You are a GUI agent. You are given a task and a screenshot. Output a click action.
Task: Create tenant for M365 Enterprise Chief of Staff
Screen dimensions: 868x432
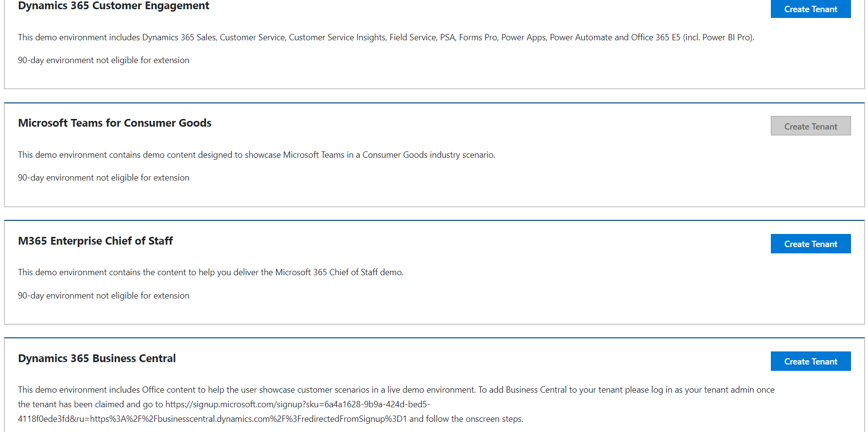pyautogui.click(x=810, y=244)
